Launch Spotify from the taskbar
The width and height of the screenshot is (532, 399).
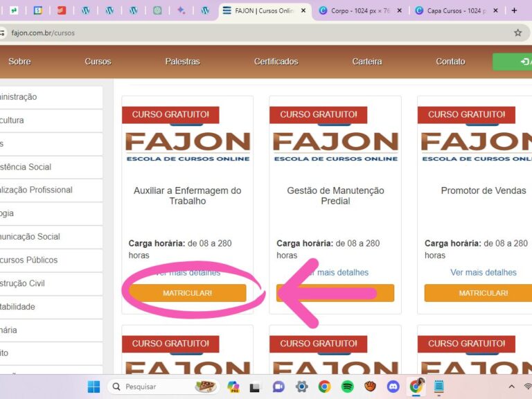point(348,387)
